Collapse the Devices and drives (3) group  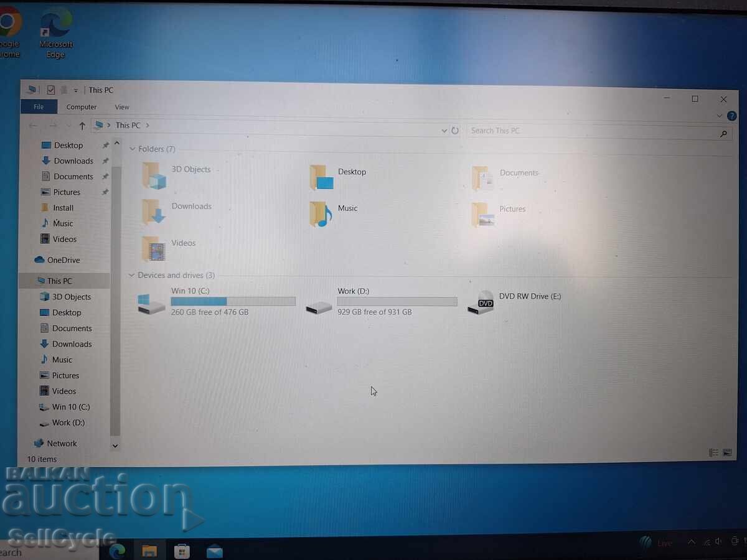click(x=131, y=275)
